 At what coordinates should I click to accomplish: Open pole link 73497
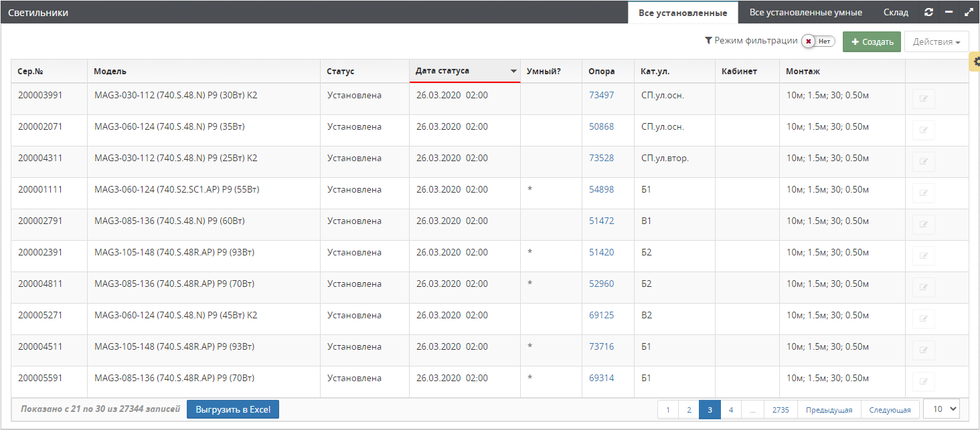coord(601,95)
